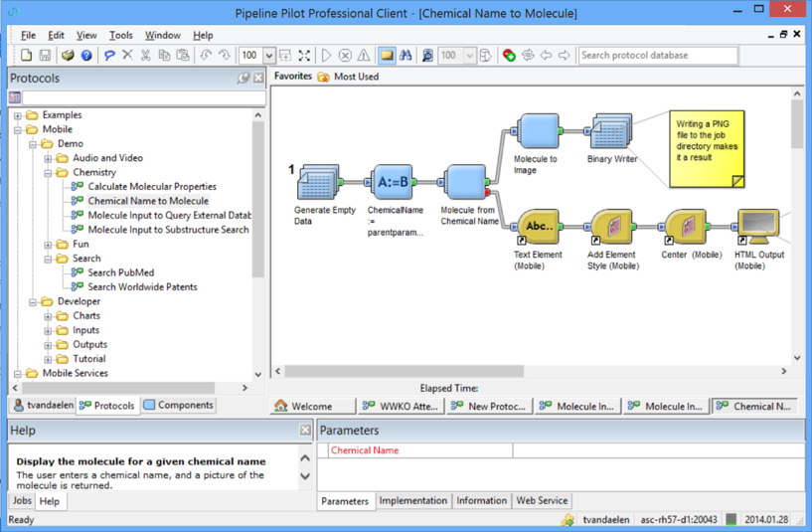Select the Binary Writer component icon
Image resolution: width=812 pixels, height=532 pixels.
[610, 132]
